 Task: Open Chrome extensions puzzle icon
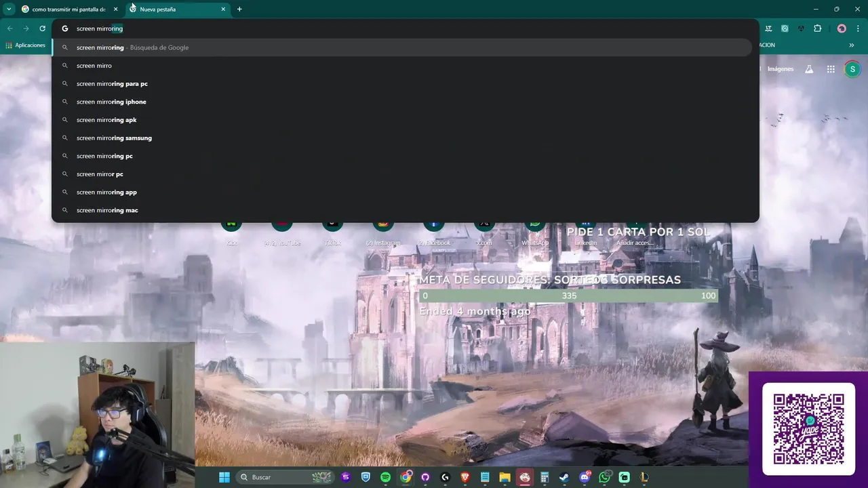(x=817, y=28)
